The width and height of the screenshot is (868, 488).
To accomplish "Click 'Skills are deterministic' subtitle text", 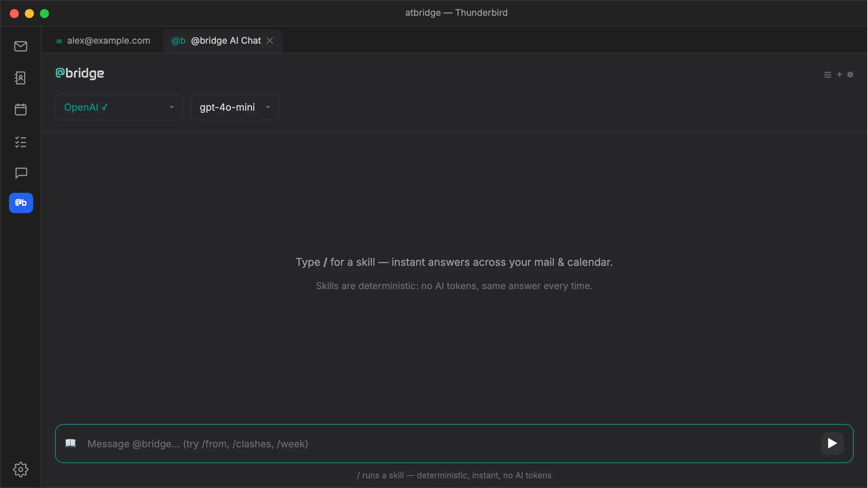I will pos(454,286).
